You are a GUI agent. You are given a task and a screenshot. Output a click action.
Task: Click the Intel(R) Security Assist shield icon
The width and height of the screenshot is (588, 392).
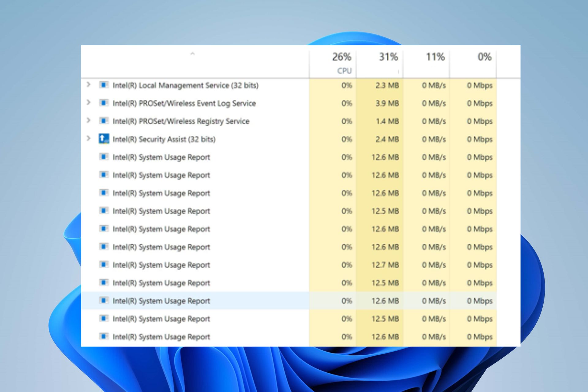coord(104,139)
